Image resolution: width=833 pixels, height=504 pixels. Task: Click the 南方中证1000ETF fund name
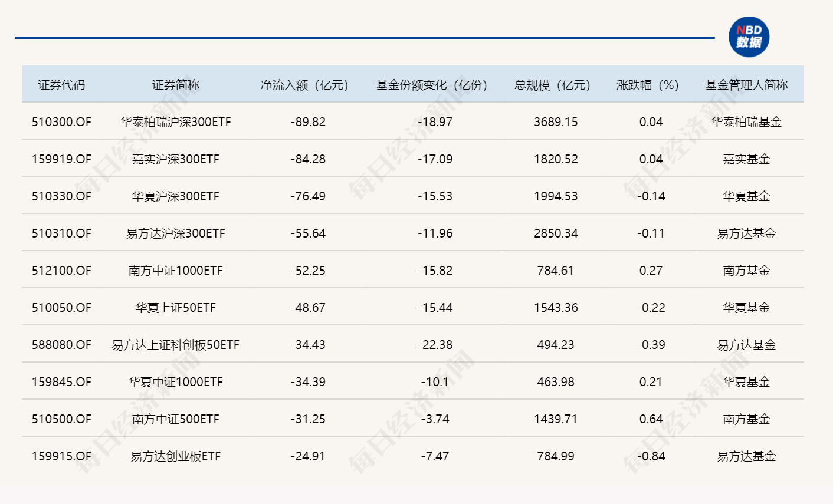[176, 271]
